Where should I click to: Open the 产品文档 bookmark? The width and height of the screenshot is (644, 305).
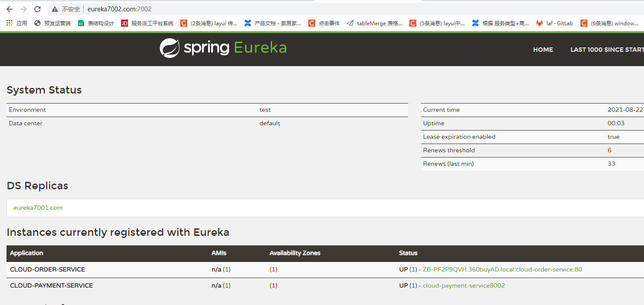273,23
